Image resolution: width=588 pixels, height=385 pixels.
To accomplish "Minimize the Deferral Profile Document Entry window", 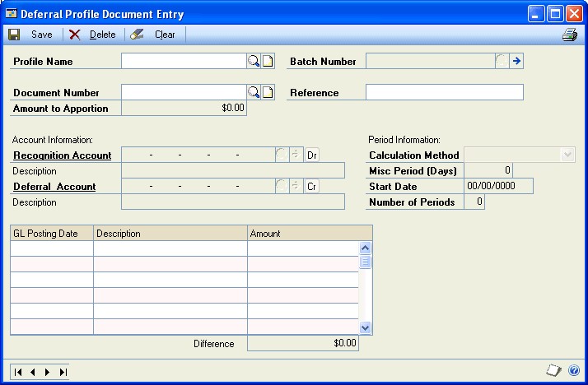I will pyautogui.click(x=536, y=14).
